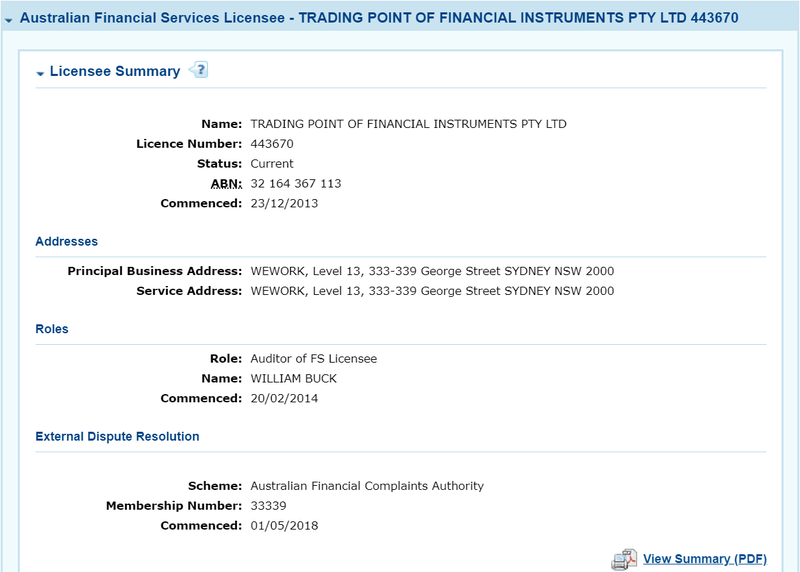The height and width of the screenshot is (572, 800).
Task: Open the Licensee Summary help icon
Action: pos(199,70)
